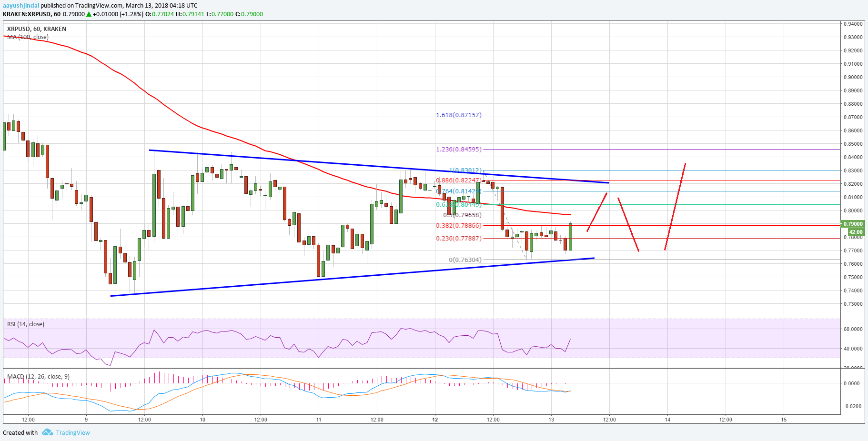868x441 pixels.
Task: Click the 1.236(0.84595) Fibonacci label
Action: pos(459,150)
